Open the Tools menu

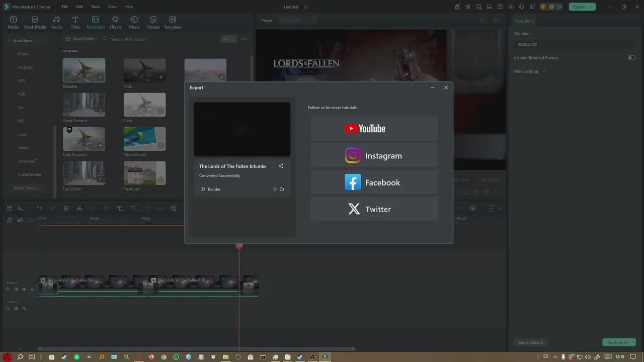click(x=95, y=7)
